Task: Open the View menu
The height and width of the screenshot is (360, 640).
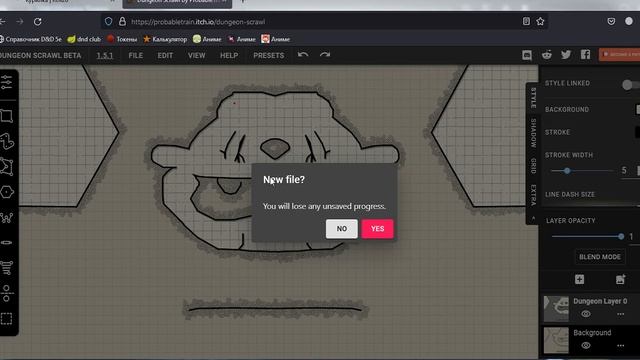Action: click(196, 55)
